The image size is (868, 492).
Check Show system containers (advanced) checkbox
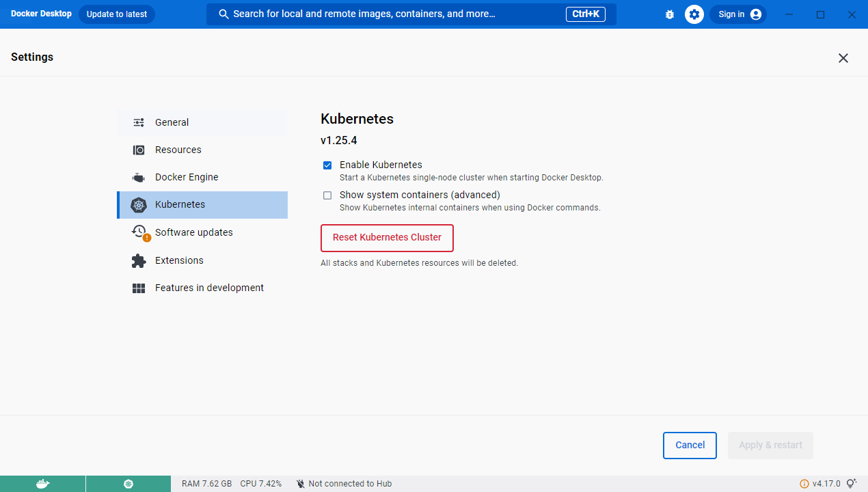click(x=327, y=195)
